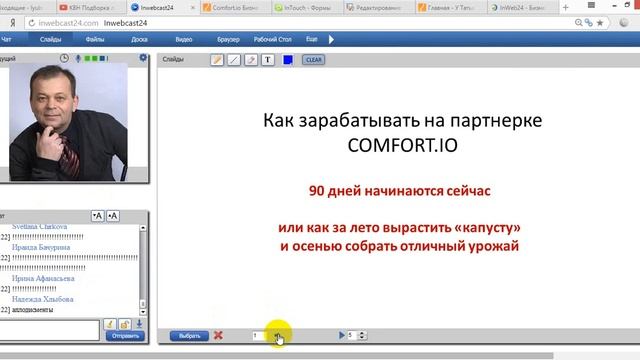Image resolution: width=640 pixels, height=360 pixels.
Task: Switch to the КВН Подборка browser tab
Action: pos(91,7)
